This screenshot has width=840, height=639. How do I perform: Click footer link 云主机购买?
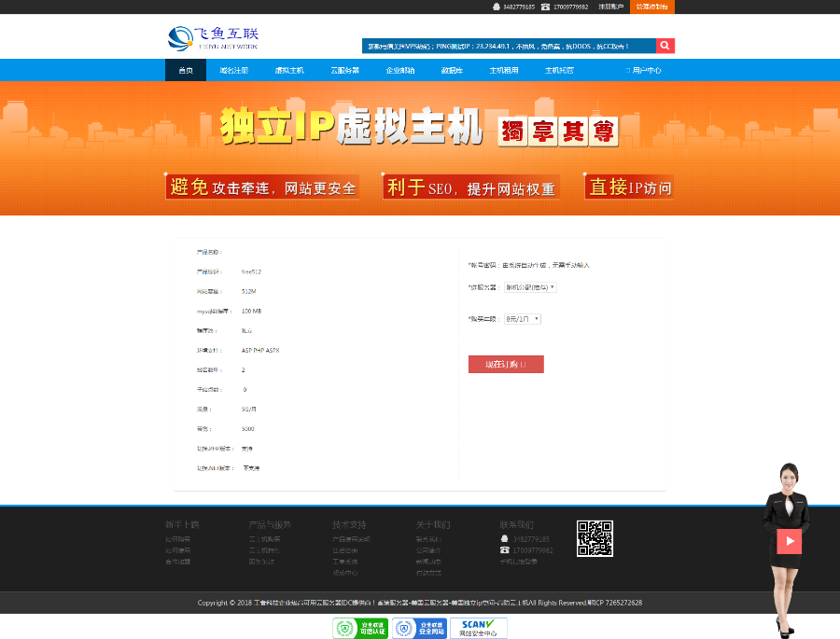265,539
